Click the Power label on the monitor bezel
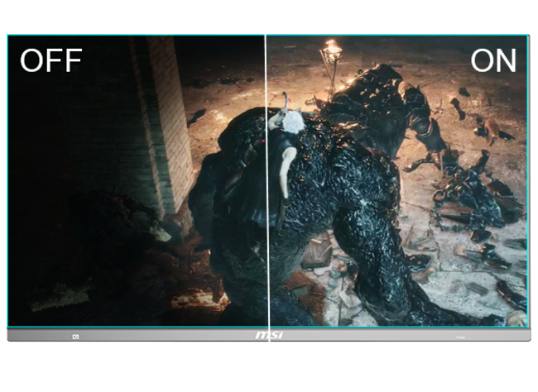Screen dimensions: 538x392 461,337
